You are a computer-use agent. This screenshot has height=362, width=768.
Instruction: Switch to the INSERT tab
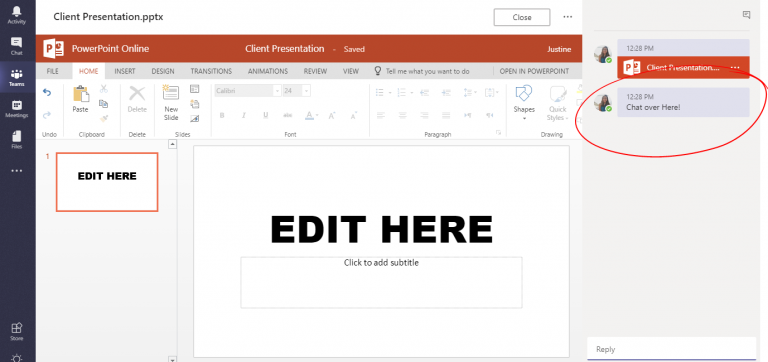[x=125, y=71]
